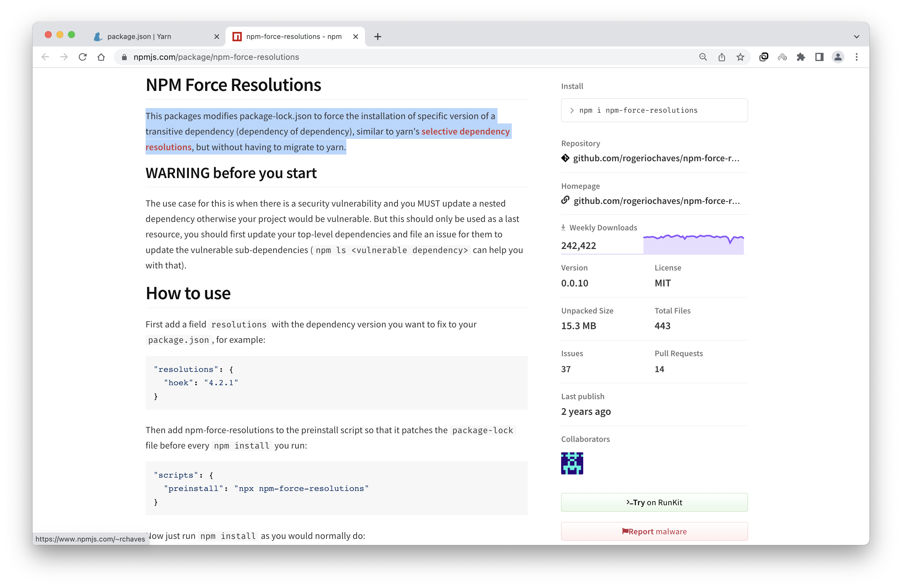
Task: Click the license value MIT
Action: point(663,283)
